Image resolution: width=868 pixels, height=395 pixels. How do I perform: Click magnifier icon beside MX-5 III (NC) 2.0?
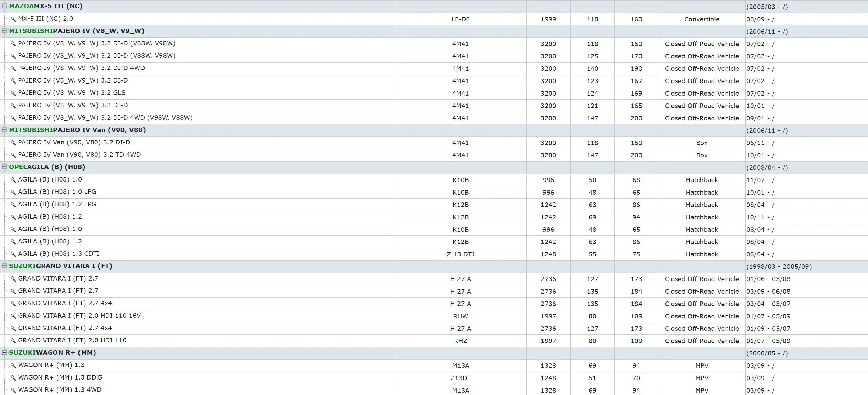click(x=13, y=19)
